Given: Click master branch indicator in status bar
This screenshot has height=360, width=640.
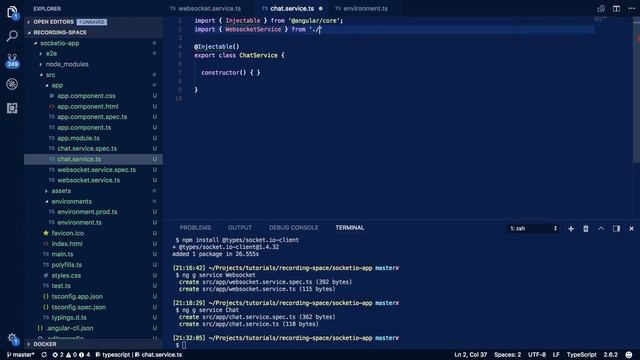Looking at the screenshot, I should tap(21, 355).
